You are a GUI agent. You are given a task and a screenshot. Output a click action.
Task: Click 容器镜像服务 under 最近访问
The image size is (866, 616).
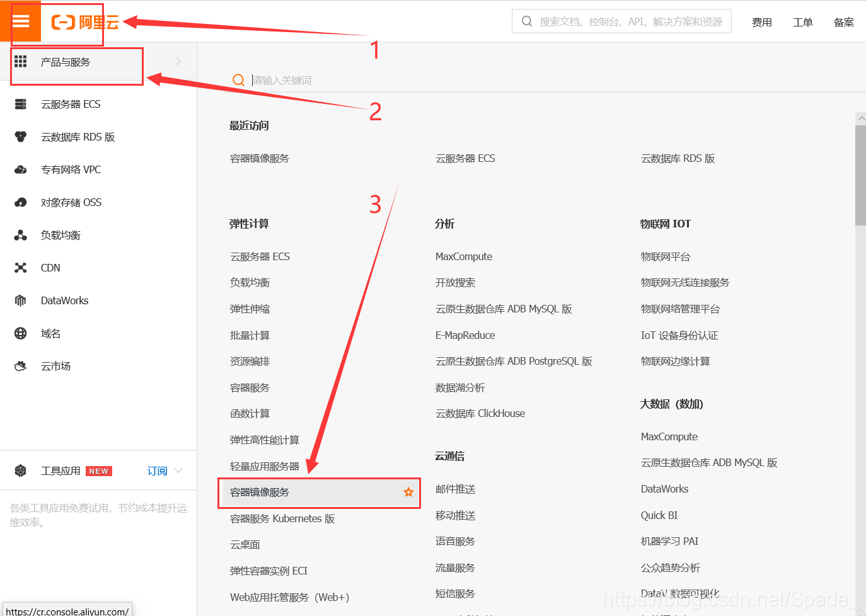[260, 158]
